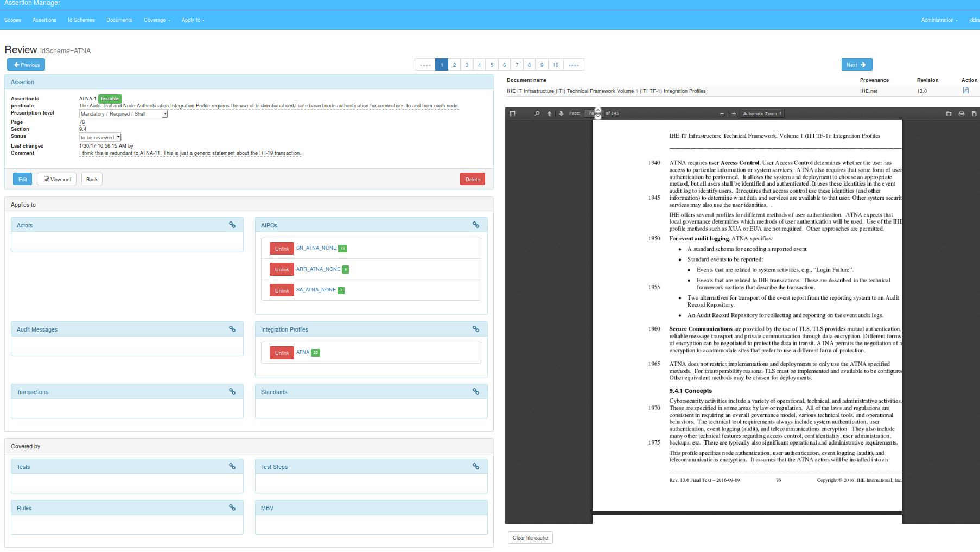This screenshot has width=980, height=552.
Task: Go to previous page in PDF viewer
Action: [x=549, y=113]
